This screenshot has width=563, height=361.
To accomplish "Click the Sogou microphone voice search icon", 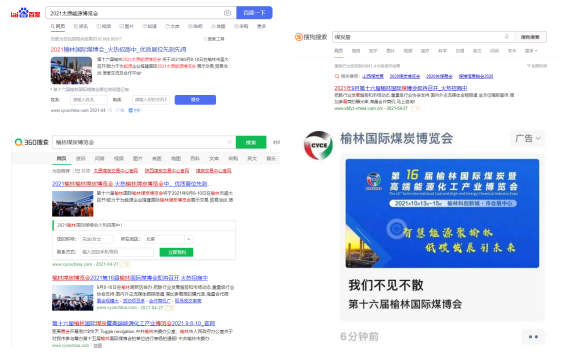I will tap(507, 37).
